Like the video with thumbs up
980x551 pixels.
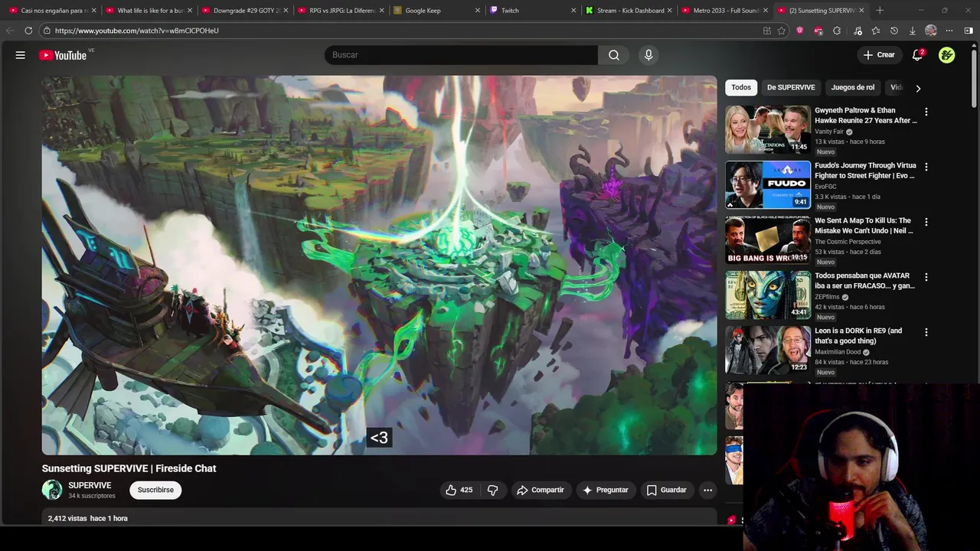459,490
